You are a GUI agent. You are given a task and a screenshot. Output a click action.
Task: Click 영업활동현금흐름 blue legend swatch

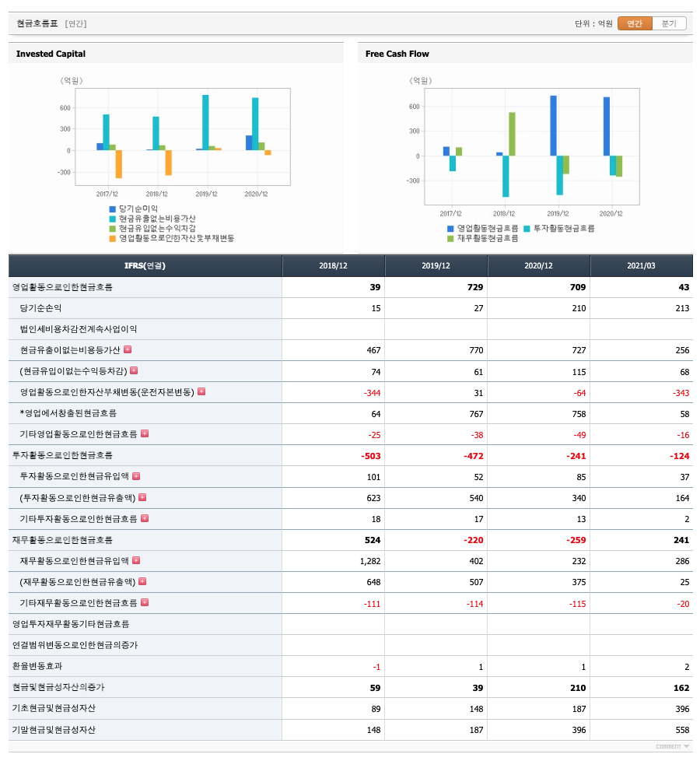(x=450, y=228)
